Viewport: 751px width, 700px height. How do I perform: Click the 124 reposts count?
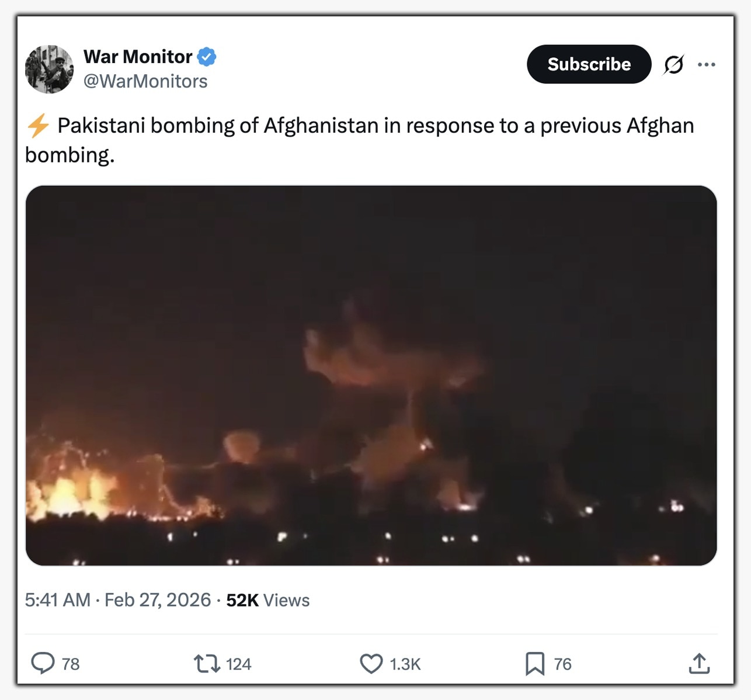tap(238, 664)
